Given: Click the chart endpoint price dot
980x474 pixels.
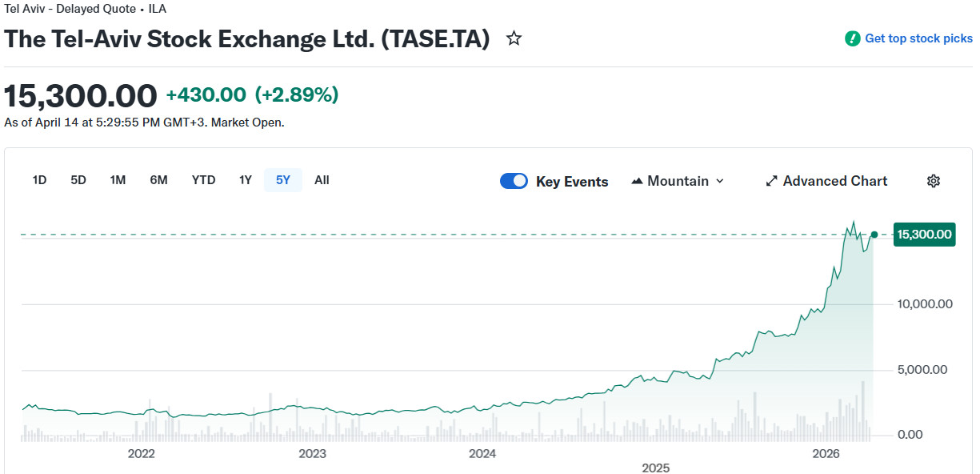Looking at the screenshot, I should coord(874,235).
